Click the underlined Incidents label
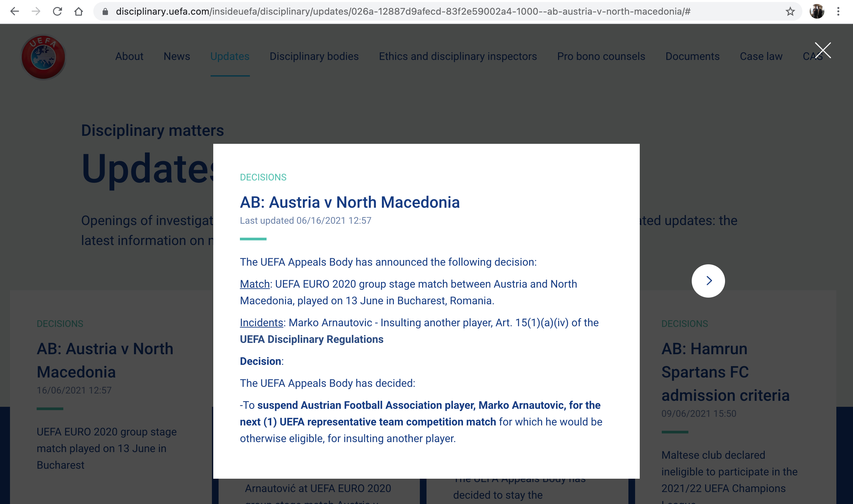The width and height of the screenshot is (853, 504). pyautogui.click(x=261, y=323)
